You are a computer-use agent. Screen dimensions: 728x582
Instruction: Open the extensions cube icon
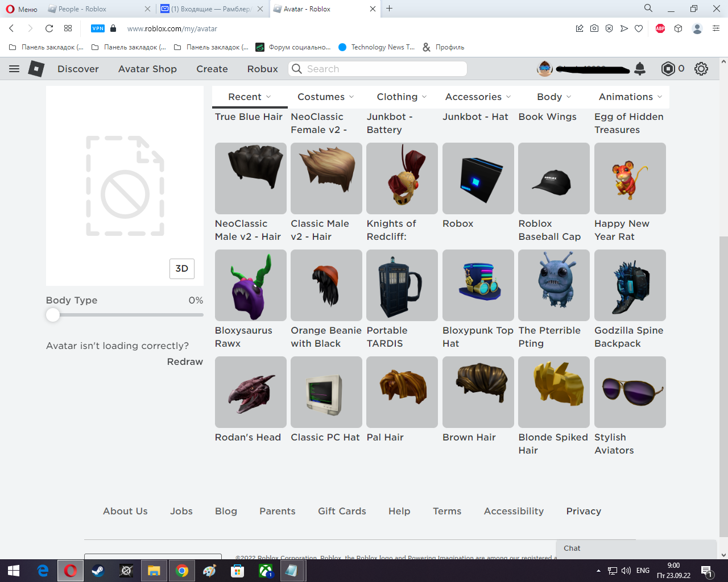(x=678, y=28)
